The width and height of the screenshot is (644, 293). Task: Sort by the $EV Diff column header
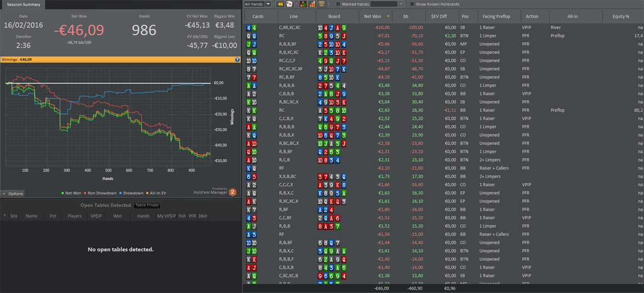[439, 17]
